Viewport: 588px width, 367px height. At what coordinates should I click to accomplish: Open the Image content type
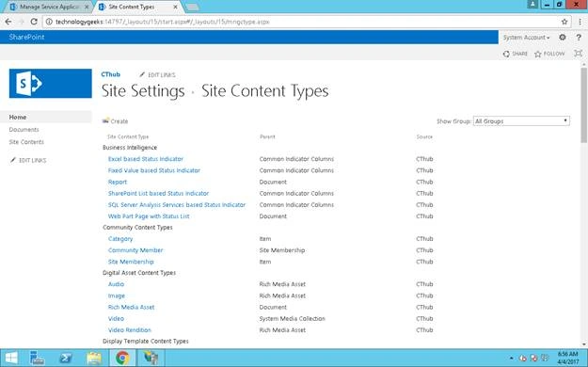point(117,295)
